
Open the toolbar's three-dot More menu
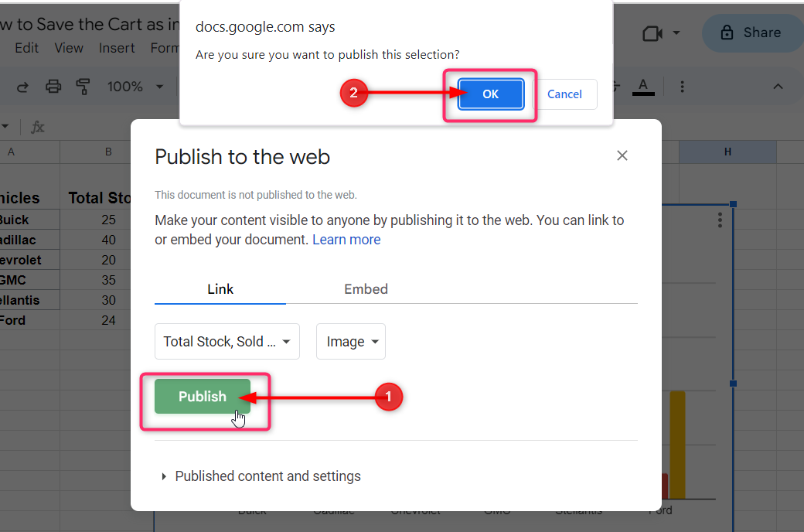pyautogui.click(x=681, y=86)
